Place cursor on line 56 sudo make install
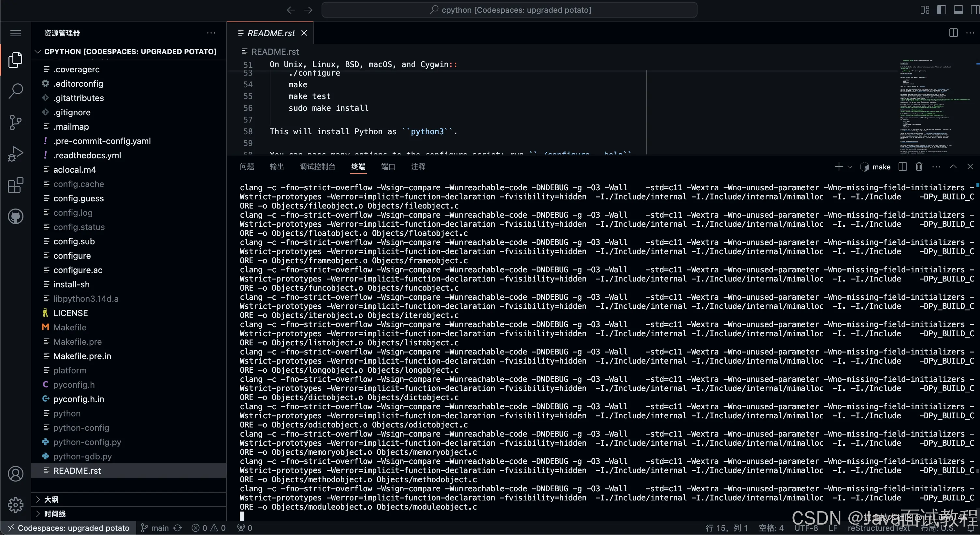 328,108
